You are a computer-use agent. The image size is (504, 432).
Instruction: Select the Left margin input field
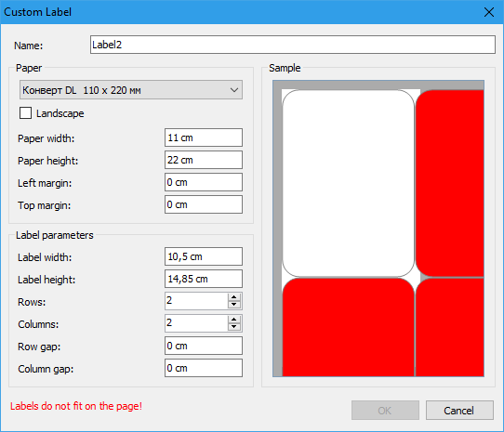pos(204,182)
